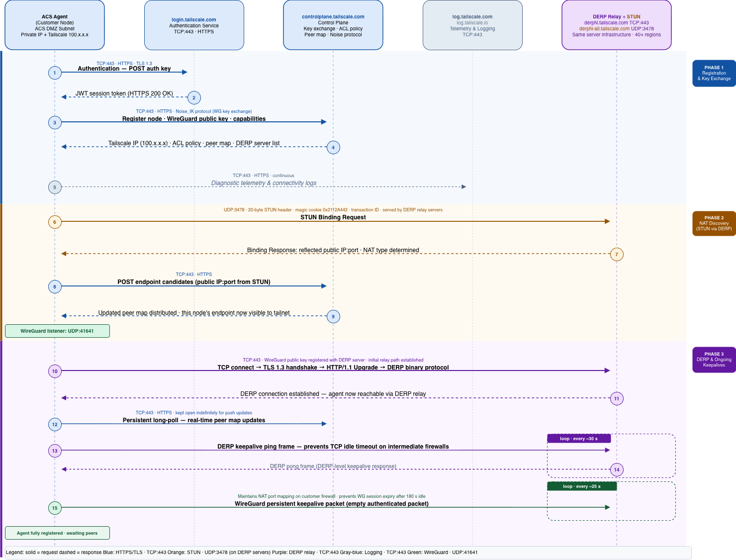Click step circle 5 for diagnostic telemetry

55,187
